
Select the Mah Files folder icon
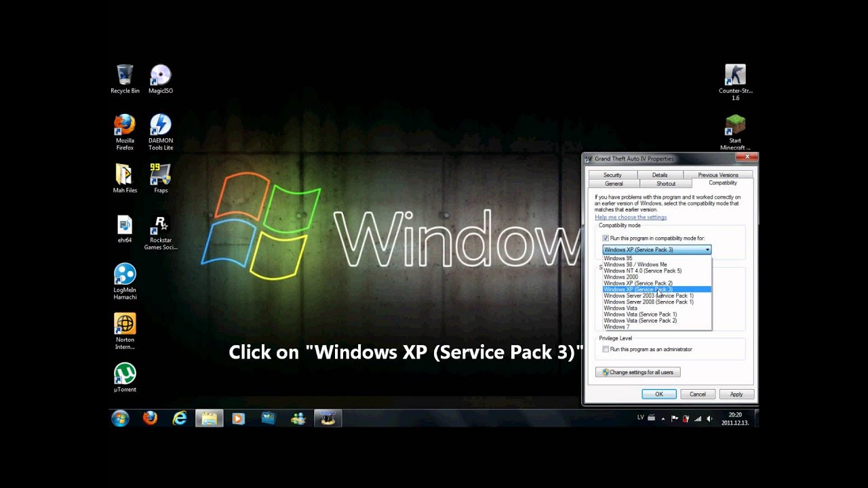coord(125,178)
